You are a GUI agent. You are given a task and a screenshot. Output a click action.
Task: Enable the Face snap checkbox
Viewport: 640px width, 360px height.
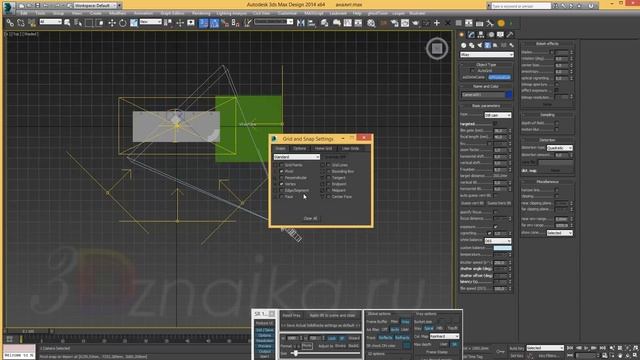[x=282, y=197]
